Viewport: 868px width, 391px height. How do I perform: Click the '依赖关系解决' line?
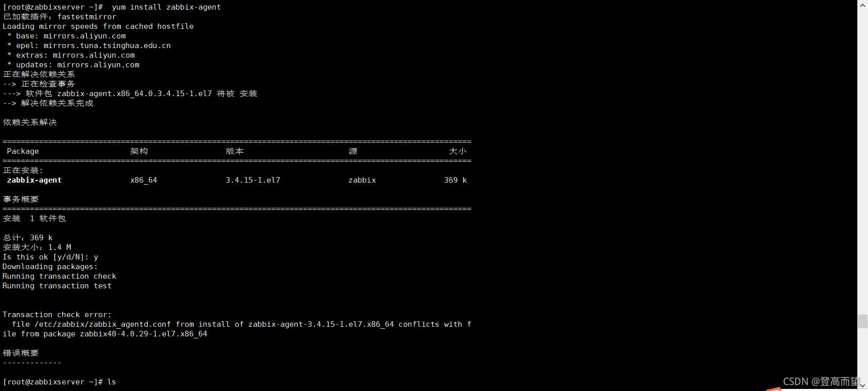click(x=30, y=122)
